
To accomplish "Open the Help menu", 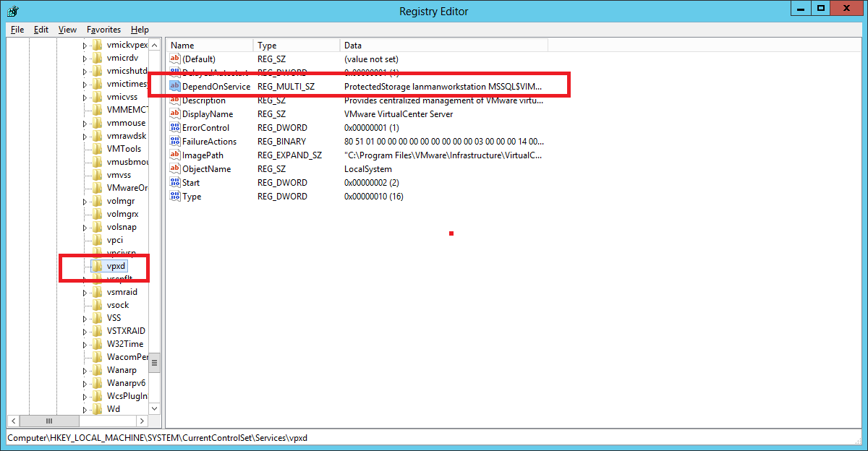I will [140, 30].
